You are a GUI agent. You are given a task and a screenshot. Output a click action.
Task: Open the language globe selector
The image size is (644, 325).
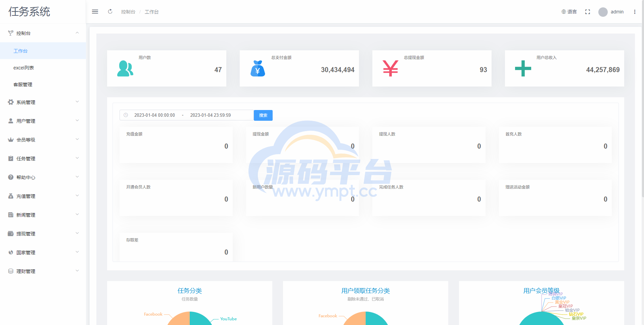(564, 12)
